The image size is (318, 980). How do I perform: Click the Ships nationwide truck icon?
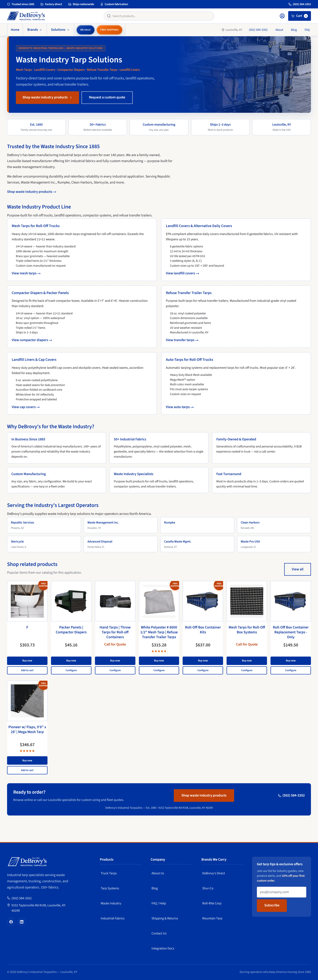click(70, 4)
